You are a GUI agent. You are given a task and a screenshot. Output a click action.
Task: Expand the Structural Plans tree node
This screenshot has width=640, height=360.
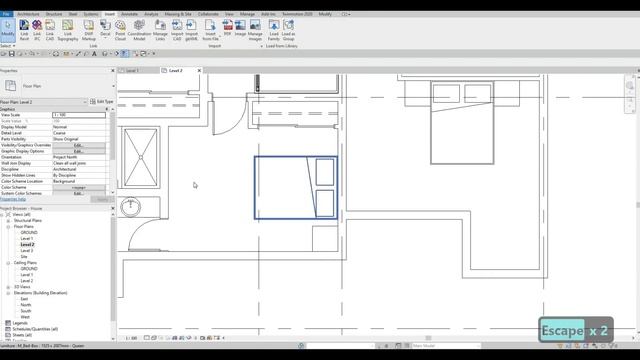point(8,220)
